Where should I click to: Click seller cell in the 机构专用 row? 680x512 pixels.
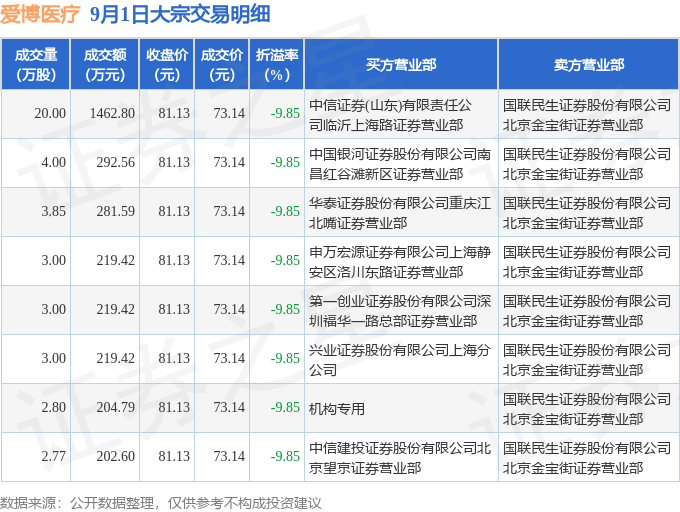point(587,409)
